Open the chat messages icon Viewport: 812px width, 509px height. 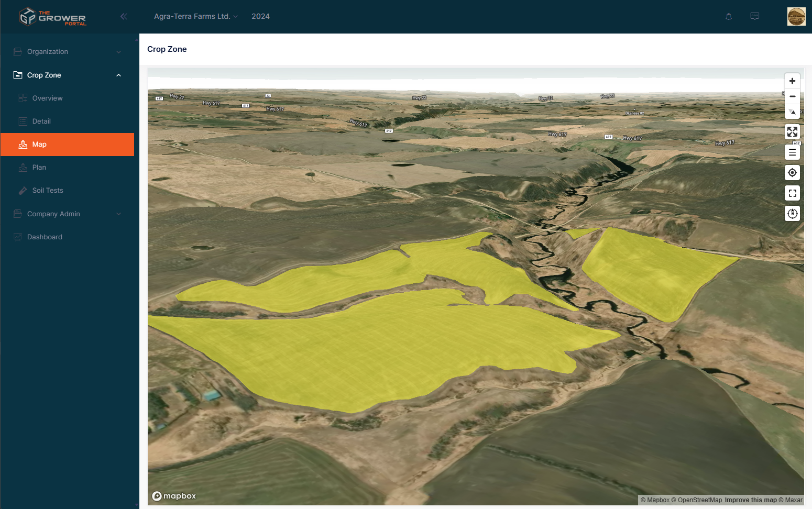click(x=754, y=16)
